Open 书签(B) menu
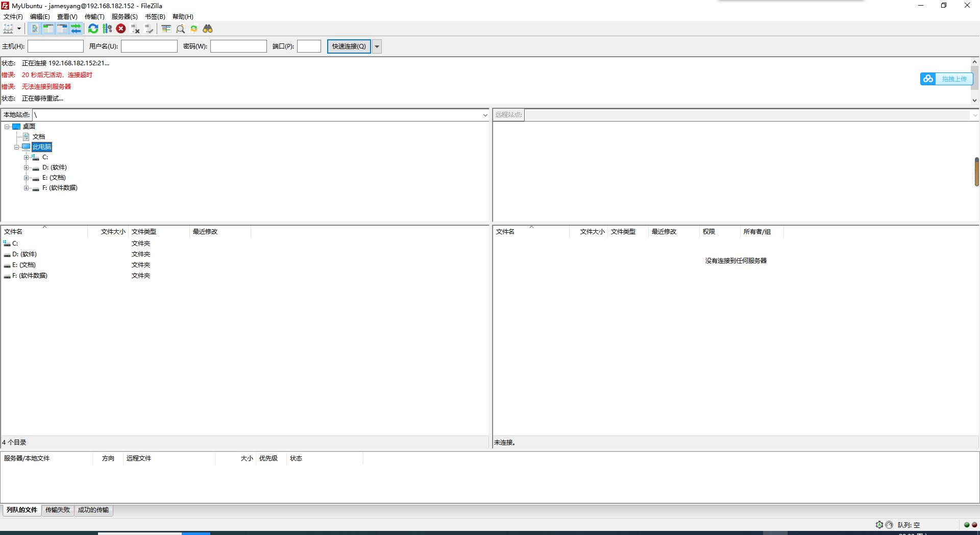This screenshot has height=535, width=980. 155,16
